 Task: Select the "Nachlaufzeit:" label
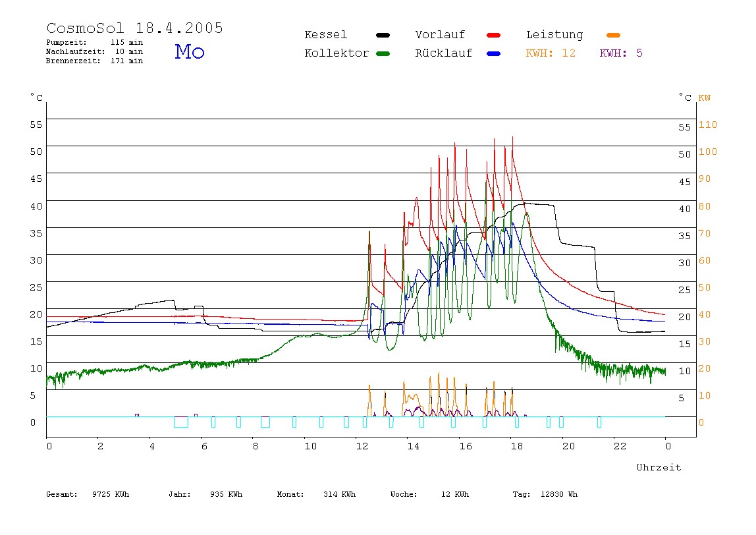coord(75,51)
